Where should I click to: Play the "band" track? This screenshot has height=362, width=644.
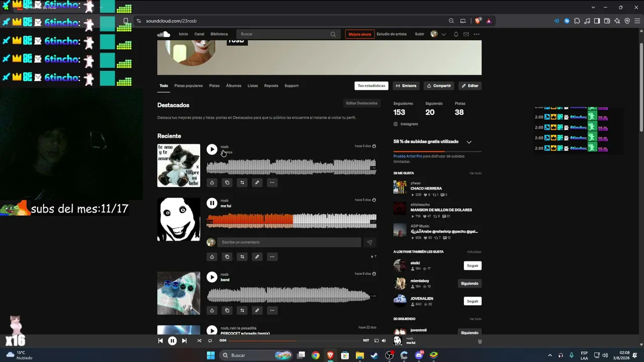tap(212, 277)
